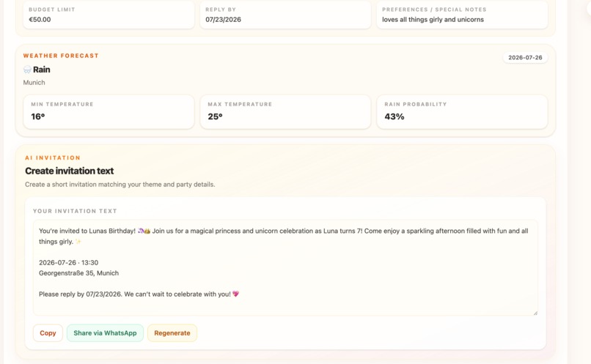Grab the textarea resize handle corner

535,313
